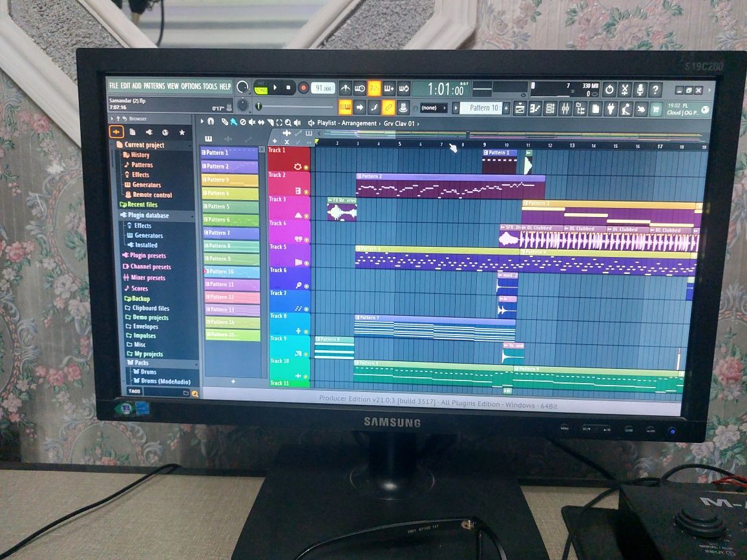The image size is (747, 560).
Task: Open the TOOLS menu
Action: (209, 86)
